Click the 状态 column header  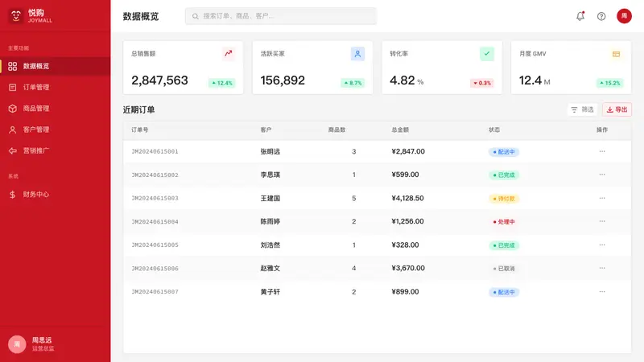[x=494, y=130]
